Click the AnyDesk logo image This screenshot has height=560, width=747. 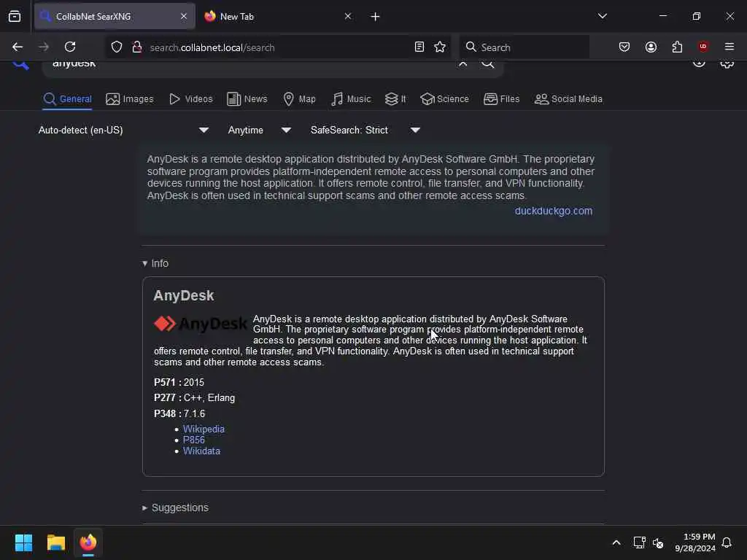pyautogui.click(x=200, y=324)
